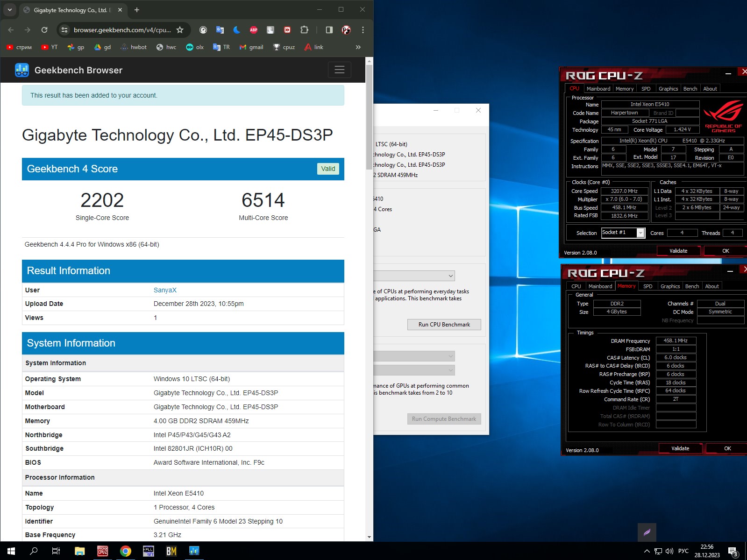
Task: Open Bench tab in top CPU-Z window
Action: click(x=690, y=89)
